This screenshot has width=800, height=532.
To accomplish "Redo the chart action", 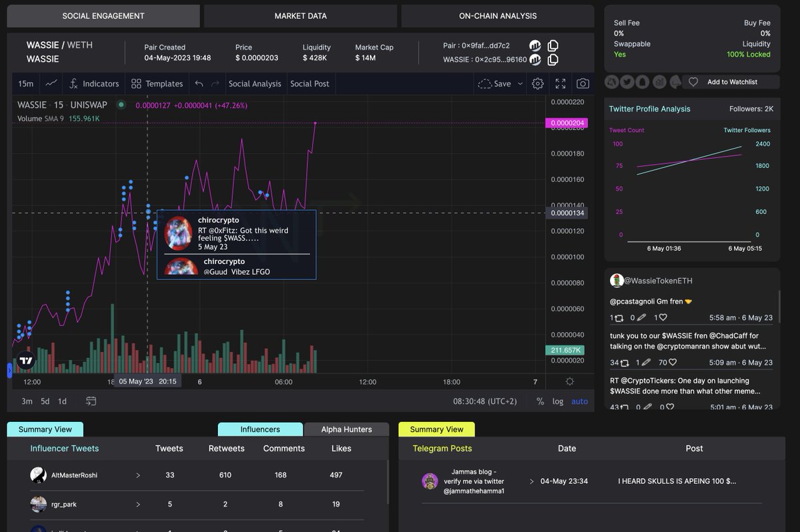I will click(215, 83).
